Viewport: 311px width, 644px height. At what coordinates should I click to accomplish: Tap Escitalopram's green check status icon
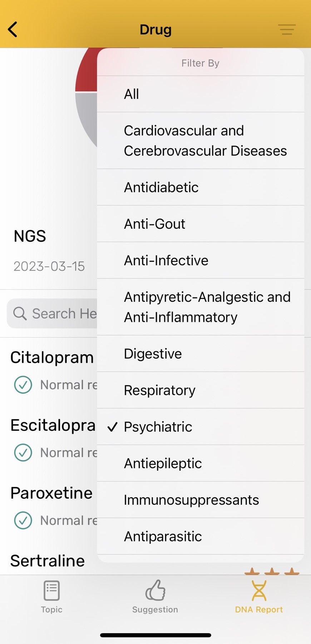coord(23,452)
